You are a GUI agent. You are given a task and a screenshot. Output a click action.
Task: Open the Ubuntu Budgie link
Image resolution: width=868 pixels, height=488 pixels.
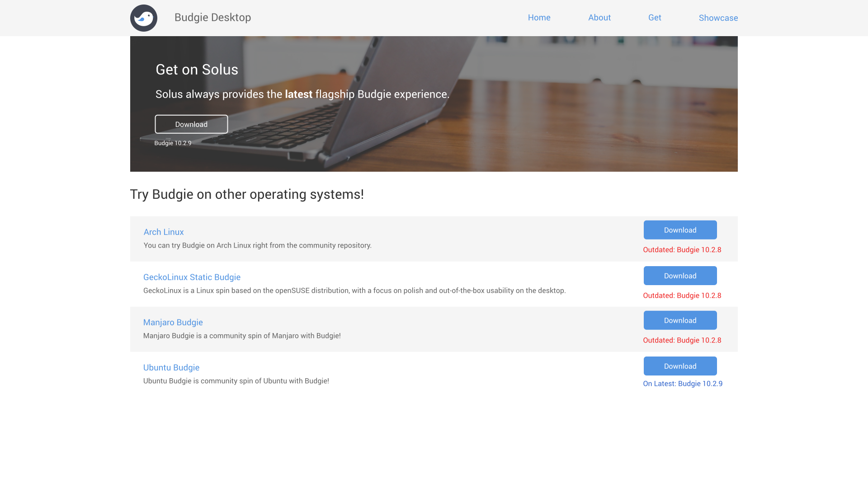click(171, 367)
